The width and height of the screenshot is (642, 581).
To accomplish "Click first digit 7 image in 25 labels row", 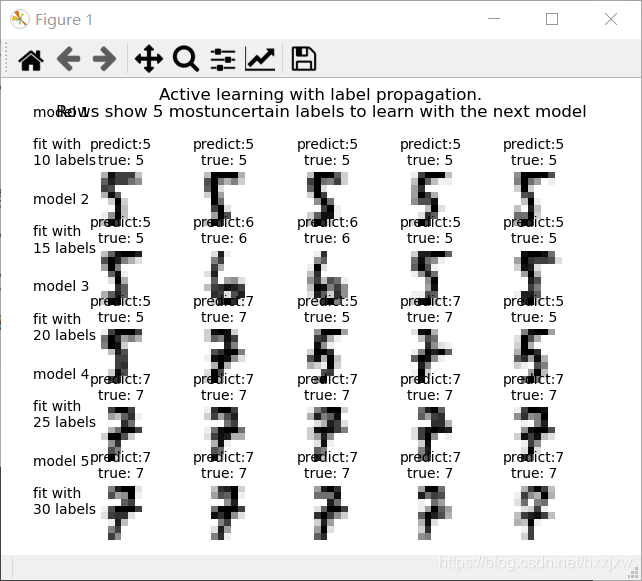I will click(121, 434).
